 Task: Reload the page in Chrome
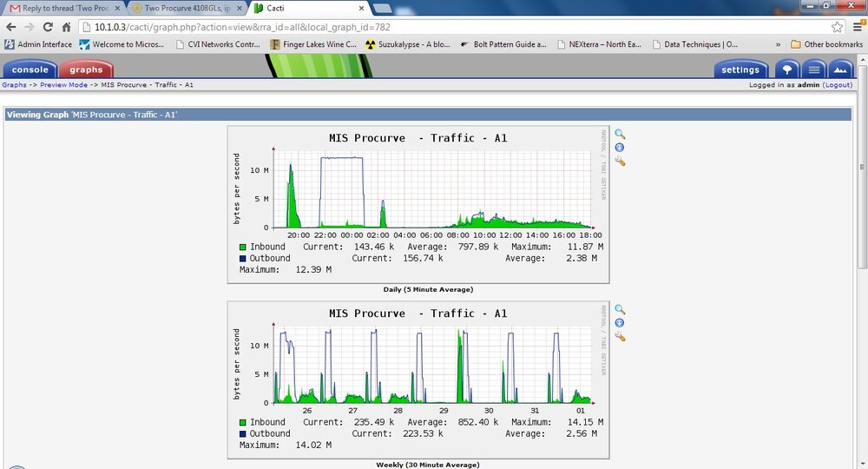tap(48, 27)
